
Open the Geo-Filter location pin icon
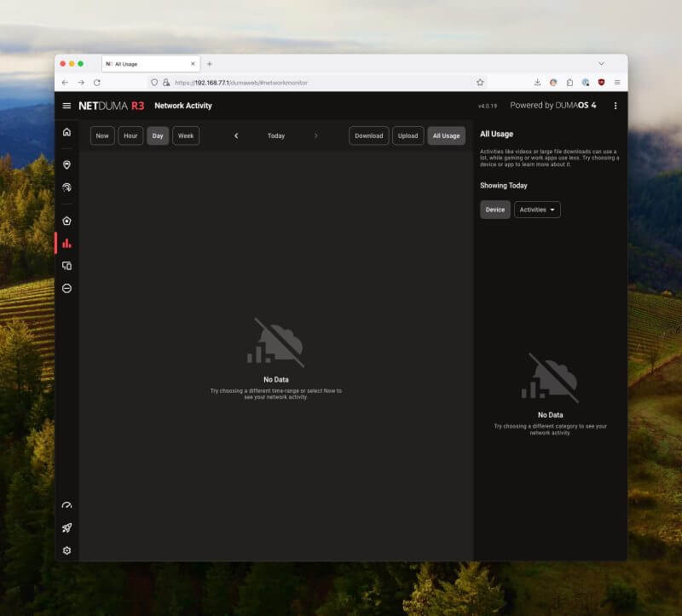coord(66,164)
